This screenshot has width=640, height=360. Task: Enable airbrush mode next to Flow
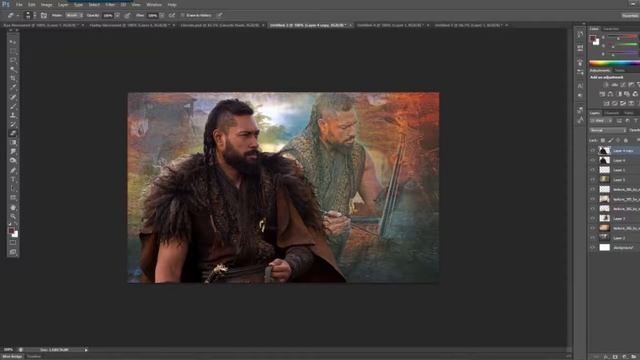point(172,16)
